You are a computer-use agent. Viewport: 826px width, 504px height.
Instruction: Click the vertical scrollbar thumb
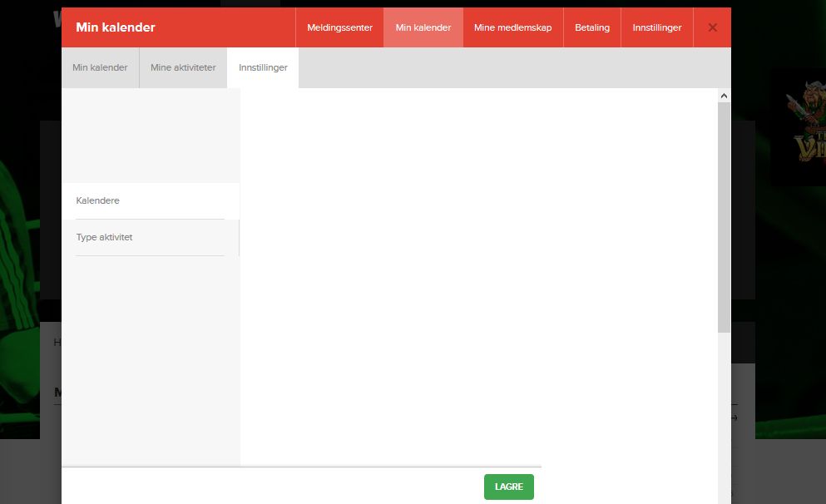coord(724,217)
